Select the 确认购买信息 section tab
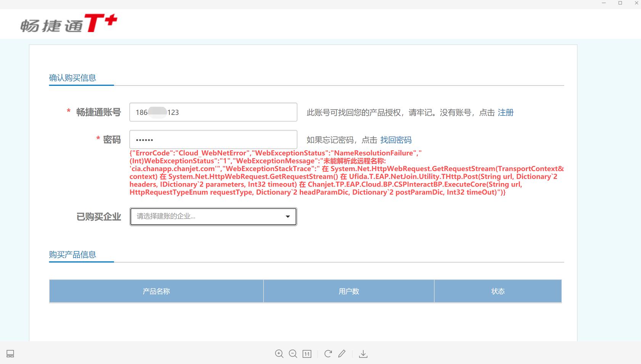 72,78
